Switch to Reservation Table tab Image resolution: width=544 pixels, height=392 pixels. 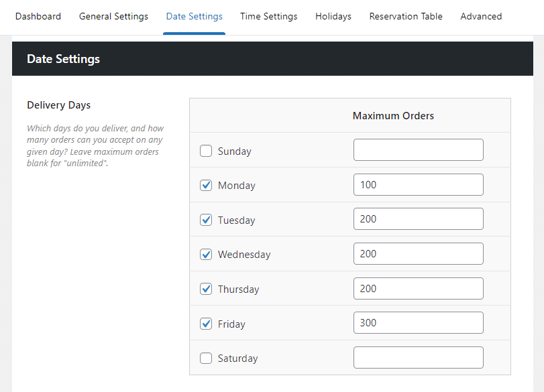(406, 16)
